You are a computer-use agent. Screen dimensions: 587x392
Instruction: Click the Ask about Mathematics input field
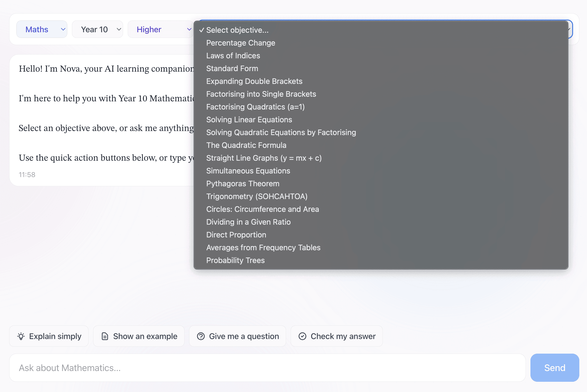coord(267,368)
